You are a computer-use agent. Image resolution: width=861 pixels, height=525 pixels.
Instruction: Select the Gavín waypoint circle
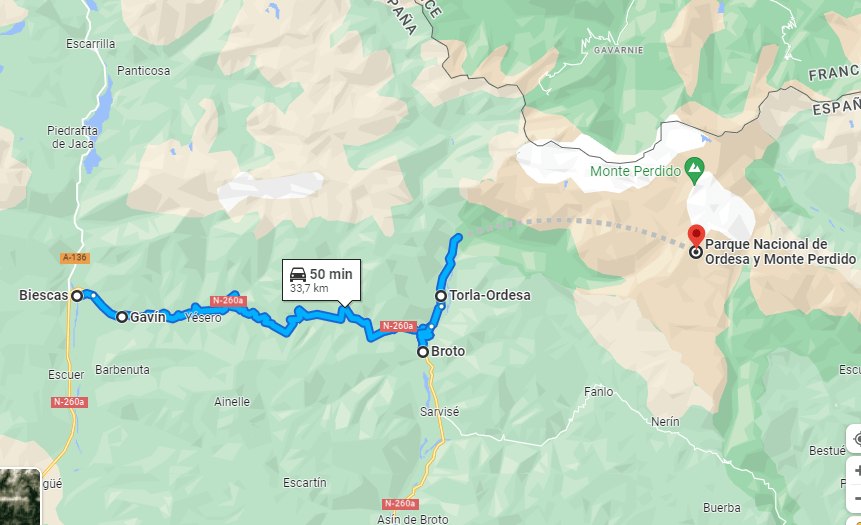coord(122,317)
